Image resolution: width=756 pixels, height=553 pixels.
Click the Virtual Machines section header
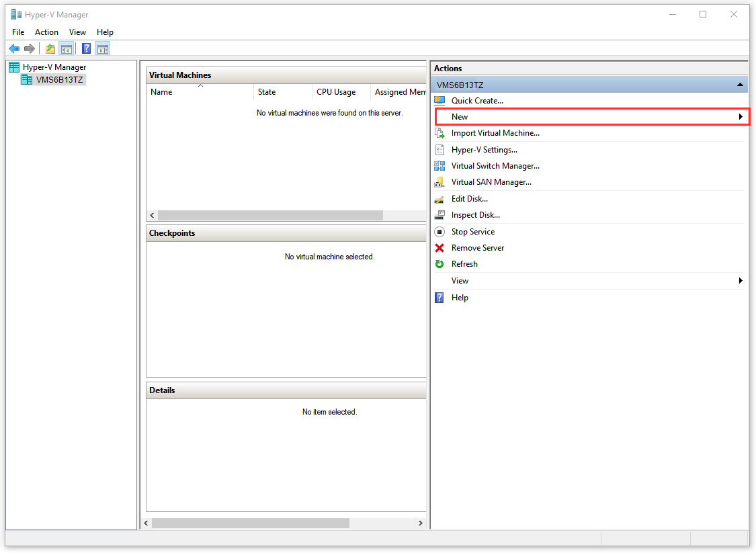(x=286, y=75)
